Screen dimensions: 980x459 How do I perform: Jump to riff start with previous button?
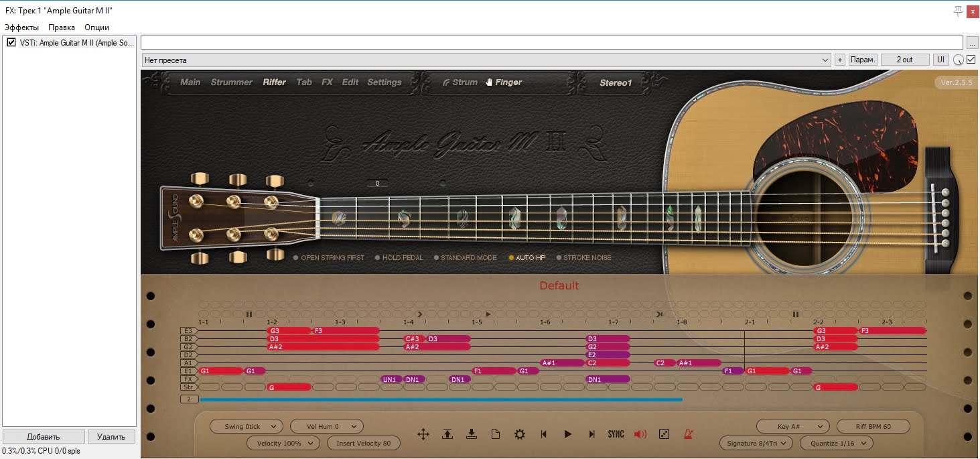click(x=544, y=434)
